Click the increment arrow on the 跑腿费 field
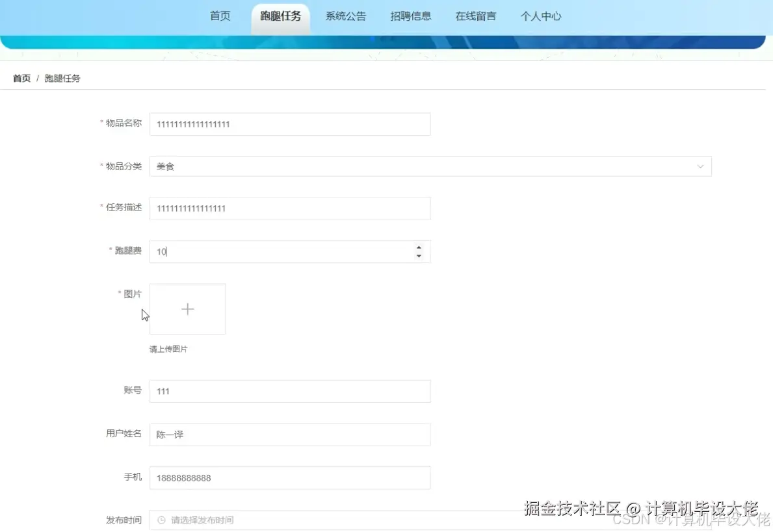 coord(419,247)
